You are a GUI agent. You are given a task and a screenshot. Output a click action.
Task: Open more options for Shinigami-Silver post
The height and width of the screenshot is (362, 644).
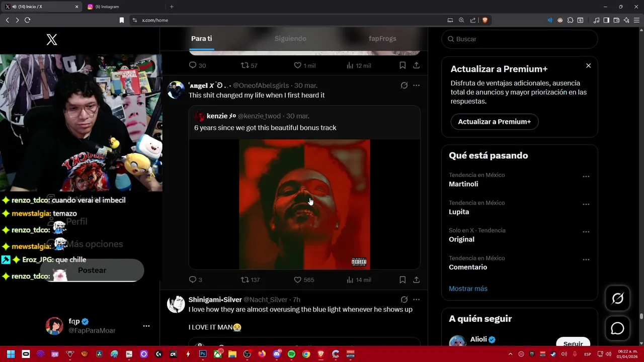pos(416,300)
